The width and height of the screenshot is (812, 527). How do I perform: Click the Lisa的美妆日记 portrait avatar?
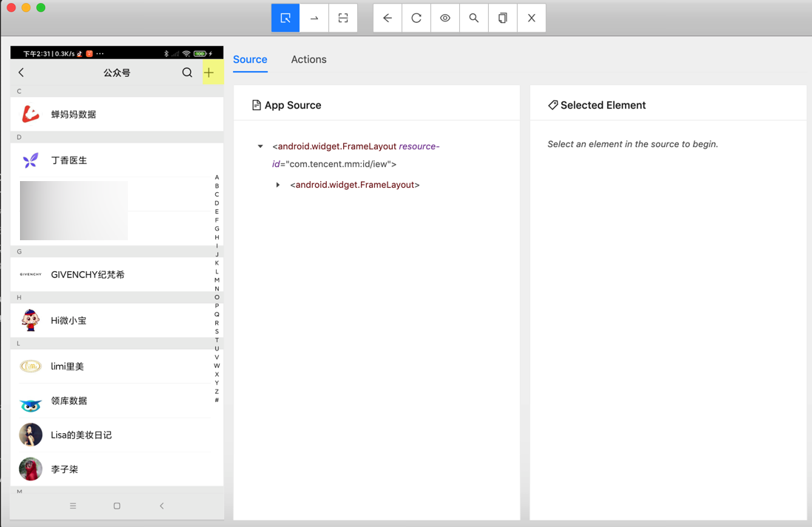tap(30, 435)
